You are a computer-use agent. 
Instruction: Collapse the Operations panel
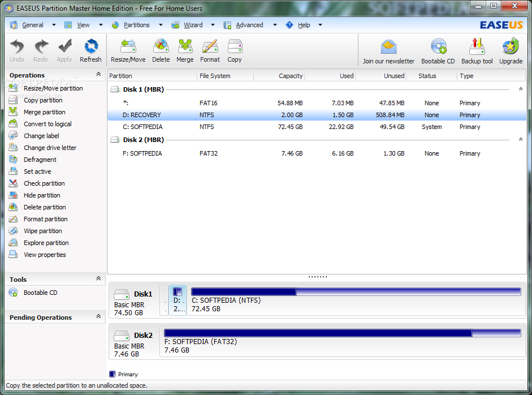[x=98, y=74]
